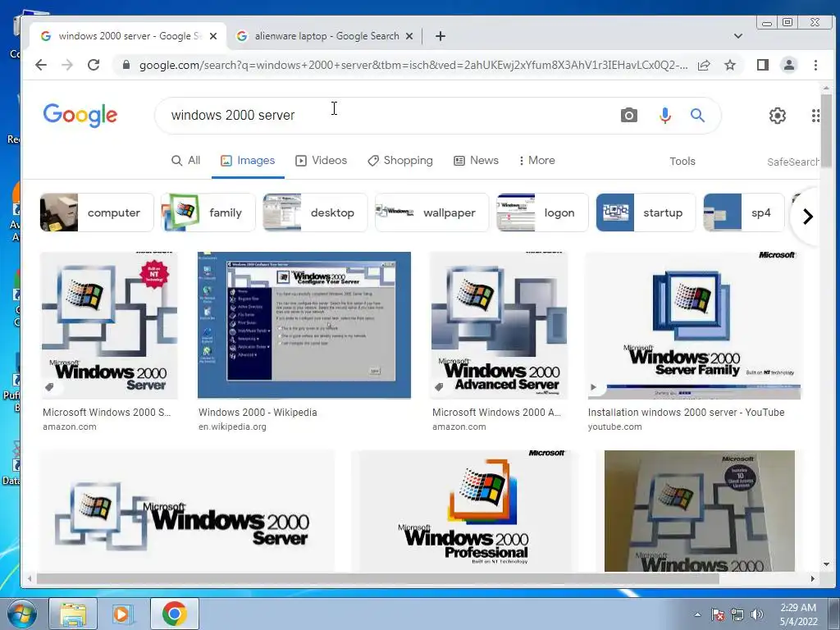Open Chrome three-dot menu
The image size is (840, 630).
point(815,66)
